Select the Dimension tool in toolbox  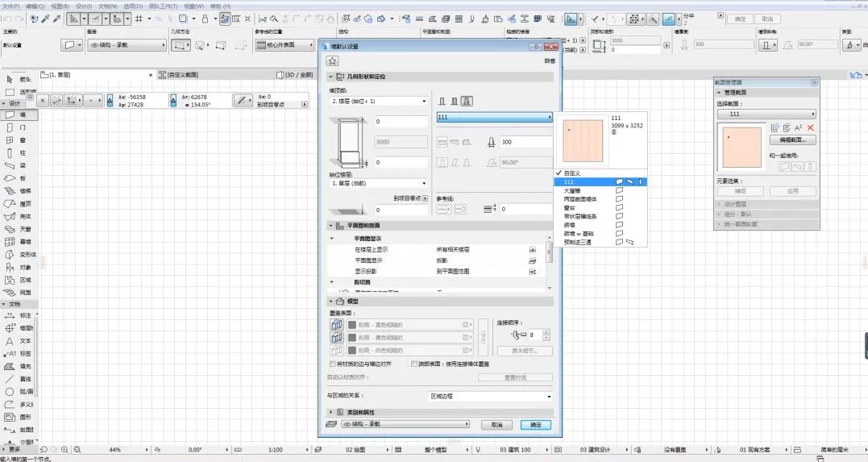tap(19, 315)
